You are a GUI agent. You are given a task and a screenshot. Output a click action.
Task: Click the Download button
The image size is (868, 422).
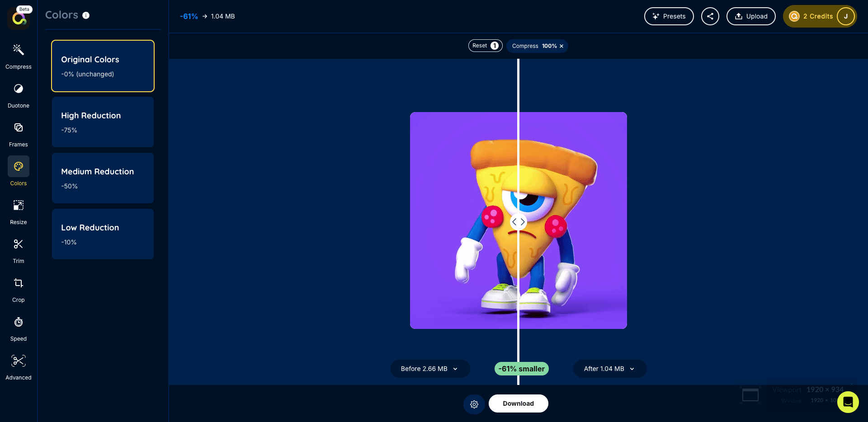(x=519, y=403)
